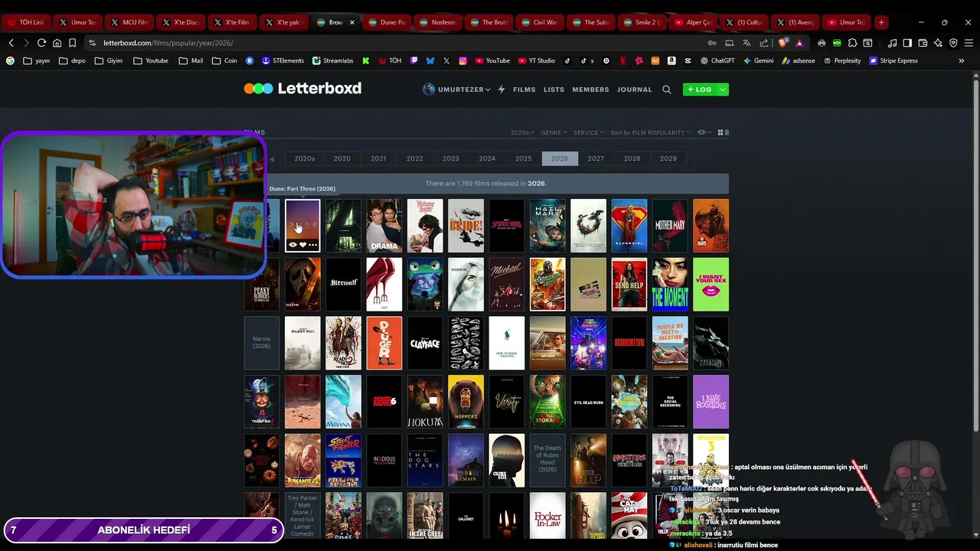Select the 2027 year tab
Viewport: 980px width, 551px height.
[596, 158]
